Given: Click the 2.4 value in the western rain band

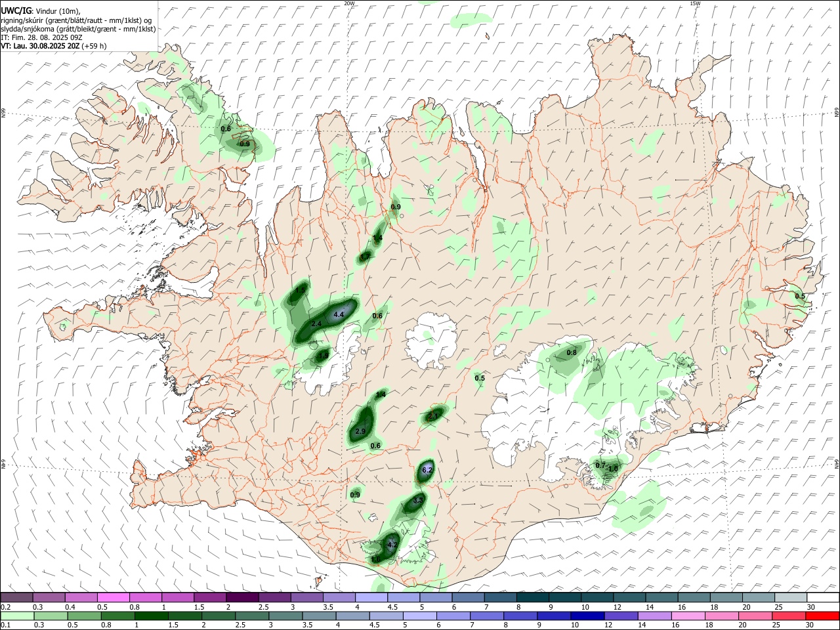Looking at the screenshot, I should click(x=316, y=324).
